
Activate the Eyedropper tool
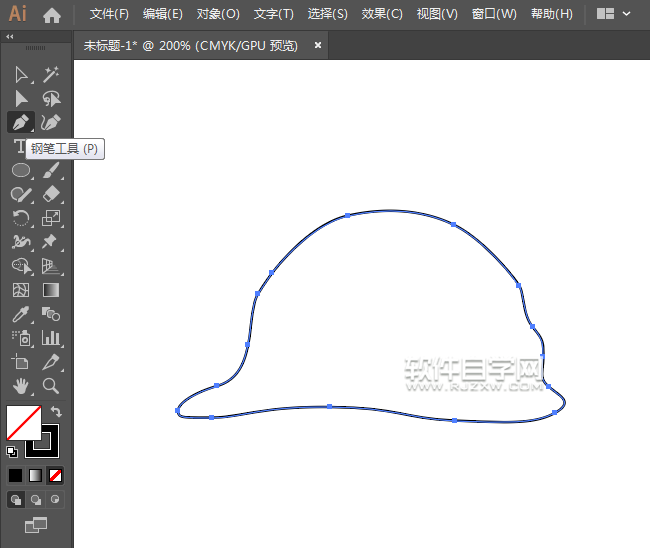[21, 314]
